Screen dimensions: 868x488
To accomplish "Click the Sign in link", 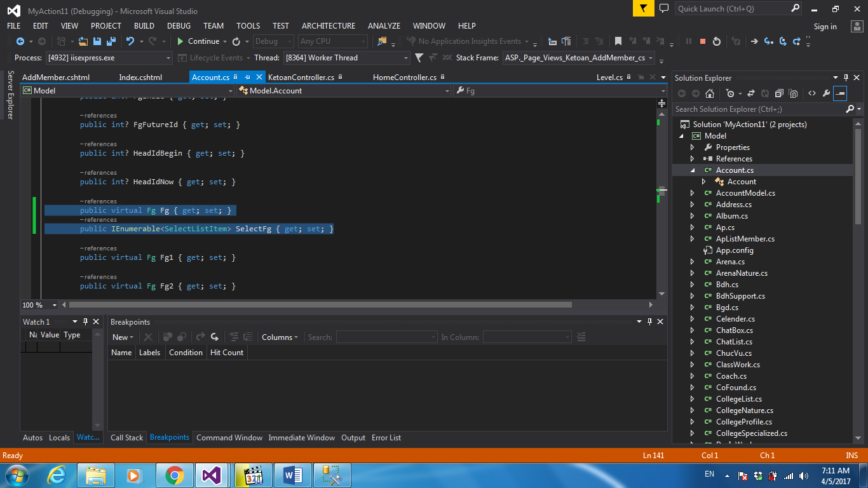I will (825, 27).
